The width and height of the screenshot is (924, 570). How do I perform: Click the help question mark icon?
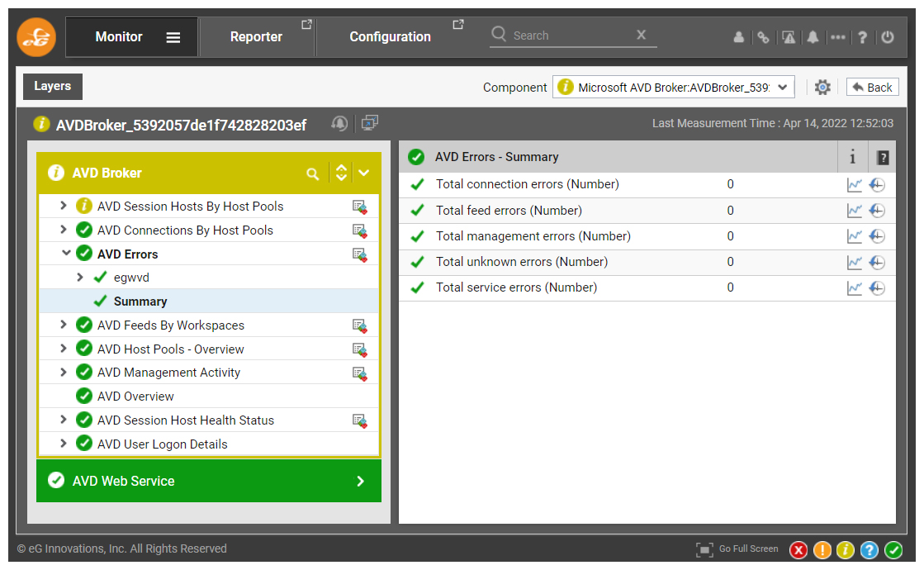tap(862, 37)
